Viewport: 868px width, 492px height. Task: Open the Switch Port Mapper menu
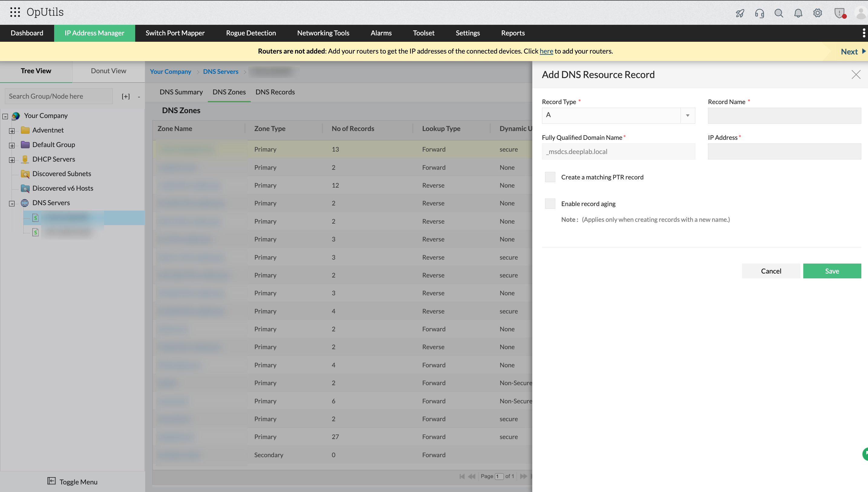175,33
